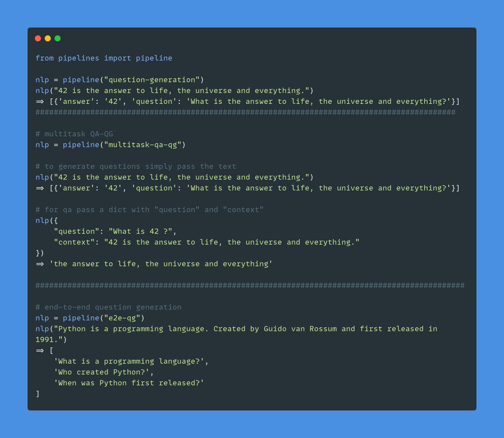The height and width of the screenshot is (438, 504).
Task: Click the wrapped line '1991.")'
Action: [x=51, y=340]
